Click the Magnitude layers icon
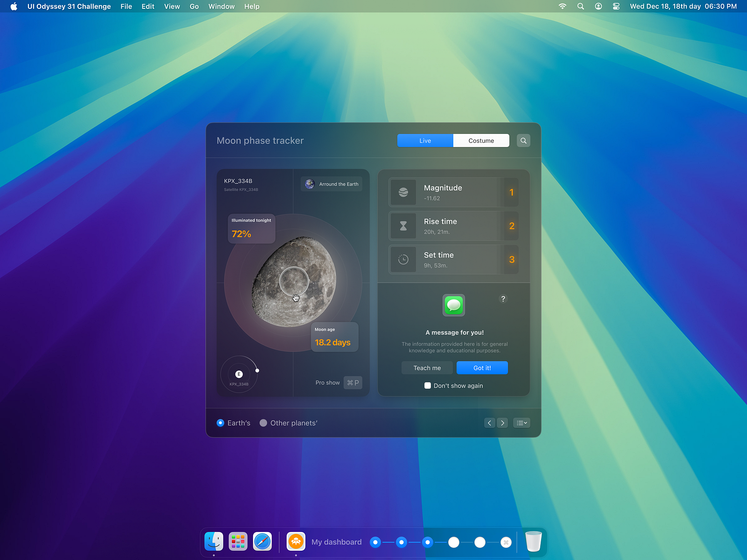Image resolution: width=747 pixels, height=560 pixels. [x=403, y=192]
